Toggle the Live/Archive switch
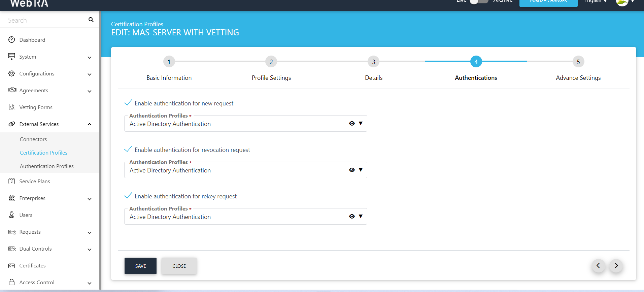 [478, 1]
